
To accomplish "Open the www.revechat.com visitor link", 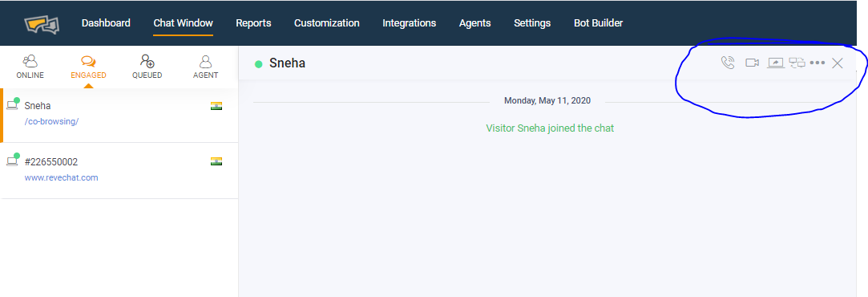I will click(x=62, y=178).
